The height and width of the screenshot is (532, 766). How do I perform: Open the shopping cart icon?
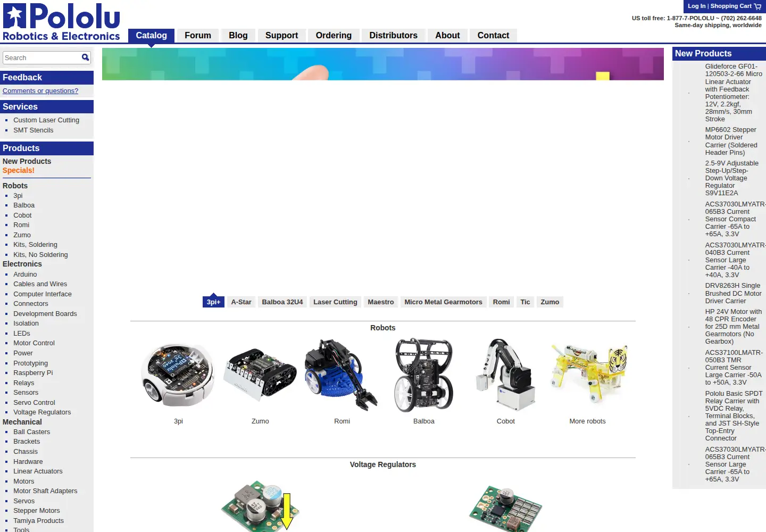[x=757, y=6]
